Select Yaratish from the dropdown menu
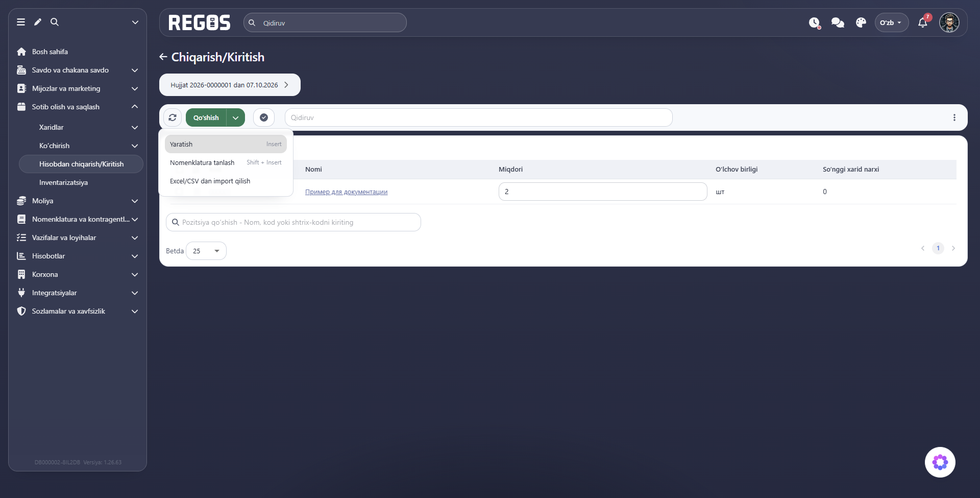This screenshot has width=980, height=498. tap(226, 144)
